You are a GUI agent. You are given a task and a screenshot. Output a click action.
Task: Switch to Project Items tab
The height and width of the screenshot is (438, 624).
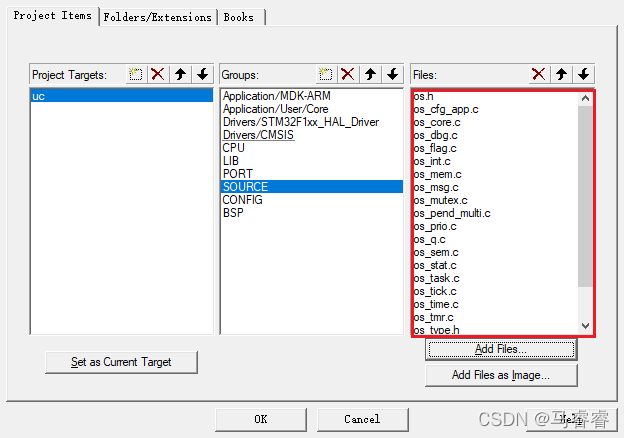pos(53,16)
